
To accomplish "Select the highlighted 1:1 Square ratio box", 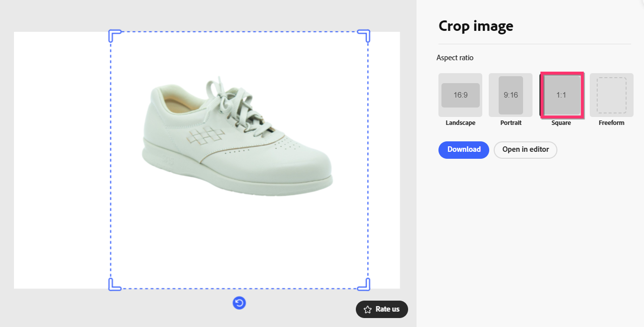I will click(x=561, y=95).
